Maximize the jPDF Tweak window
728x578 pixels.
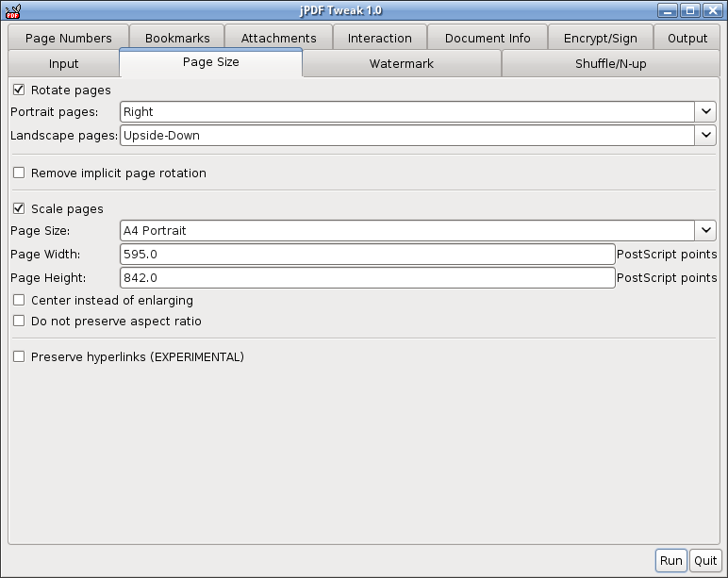click(690, 10)
